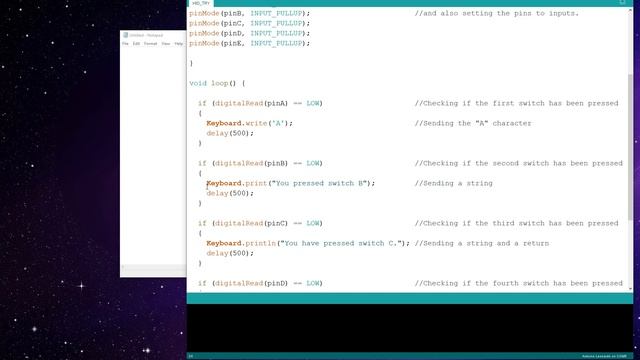
Task: Click Keyboard.println "You have pressed switch C." line
Action: 308,243
